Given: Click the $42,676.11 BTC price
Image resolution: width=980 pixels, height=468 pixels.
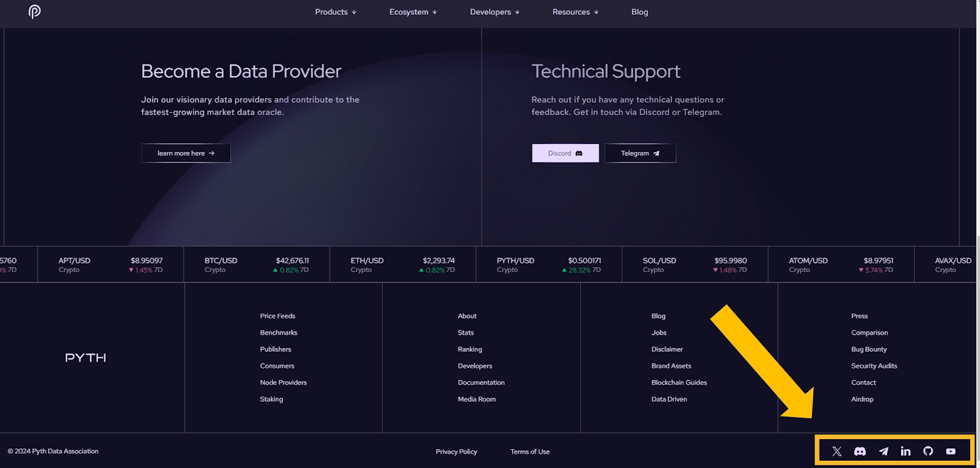Looking at the screenshot, I should 292,260.
